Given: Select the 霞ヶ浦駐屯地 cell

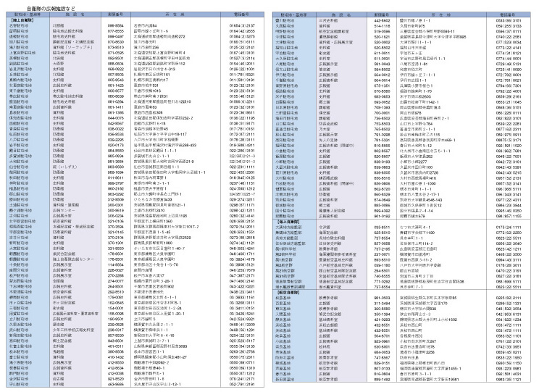Looking at the screenshot, I should pyautogui.click(x=20, y=210).
